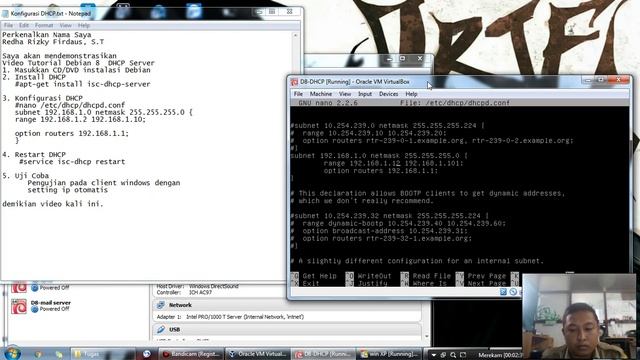Switch to win XP running VM taskbar button

pyautogui.click(x=390, y=354)
